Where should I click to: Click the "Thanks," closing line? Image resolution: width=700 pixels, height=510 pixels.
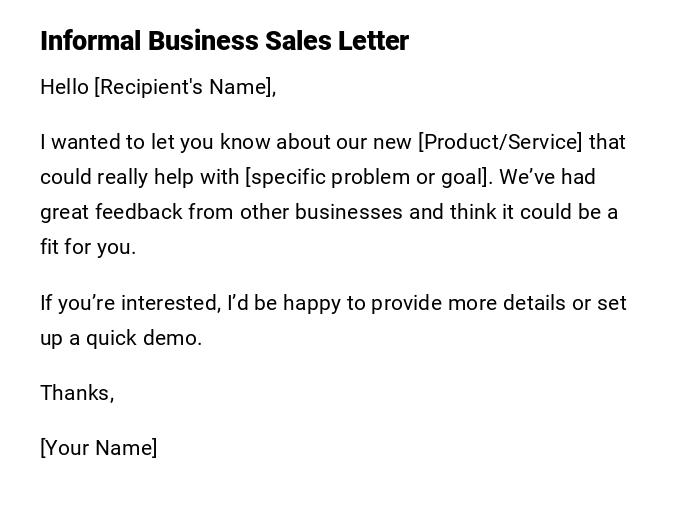pos(77,393)
